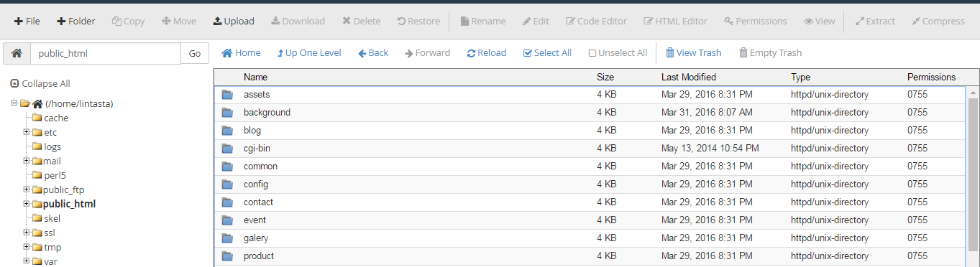Screen dimensions: 980x267
Task: Go up one level
Action: click(309, 53)
